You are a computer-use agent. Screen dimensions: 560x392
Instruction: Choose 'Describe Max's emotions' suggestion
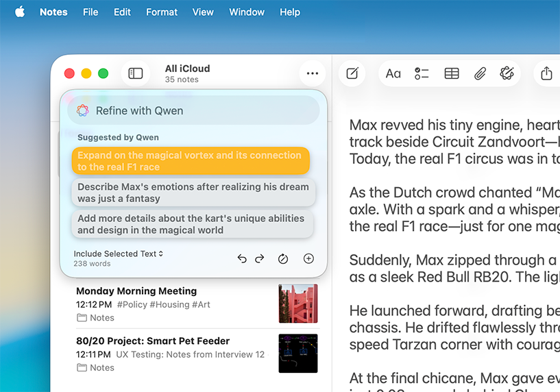[x=193, y=193]
